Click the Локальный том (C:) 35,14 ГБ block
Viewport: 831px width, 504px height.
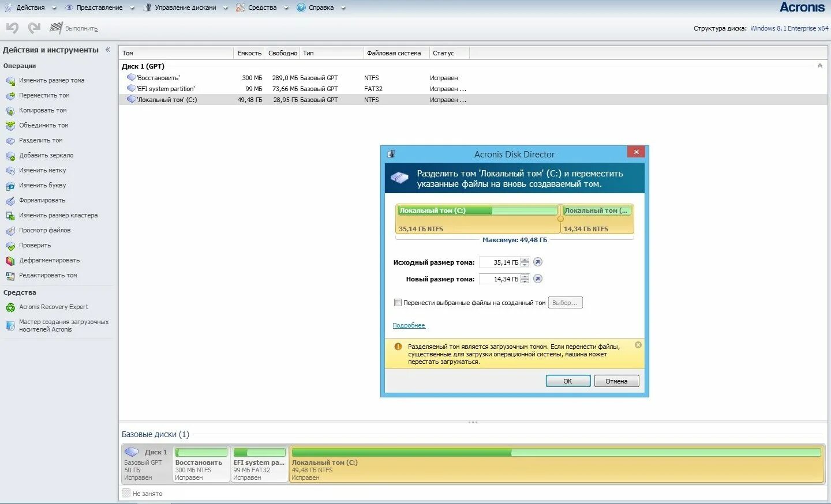(x=477, y=219)
